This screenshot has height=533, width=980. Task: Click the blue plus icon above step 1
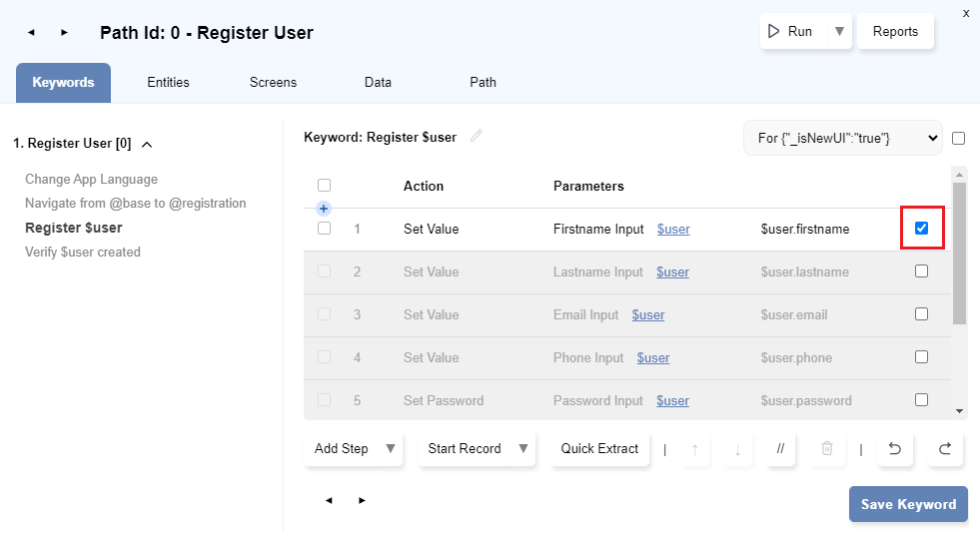click(324, 209)
